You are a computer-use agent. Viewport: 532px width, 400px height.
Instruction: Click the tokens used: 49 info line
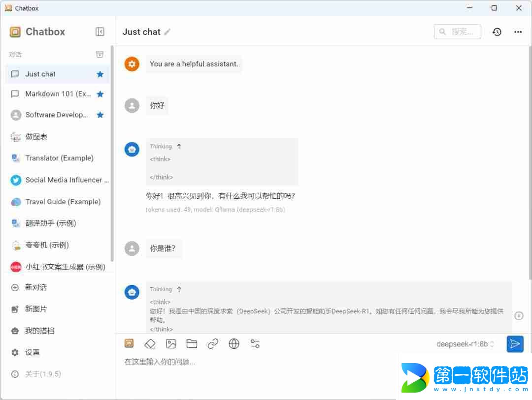[215, 210]
